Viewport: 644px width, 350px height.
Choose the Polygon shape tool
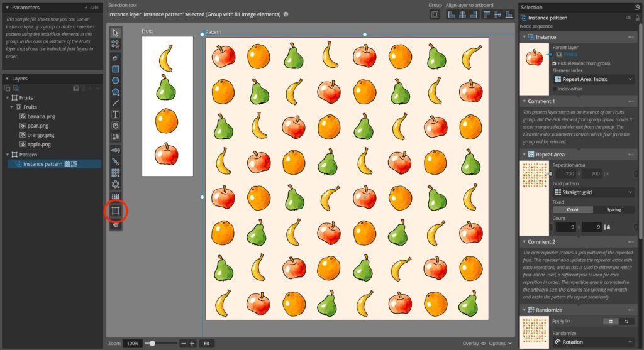(116, 92)
